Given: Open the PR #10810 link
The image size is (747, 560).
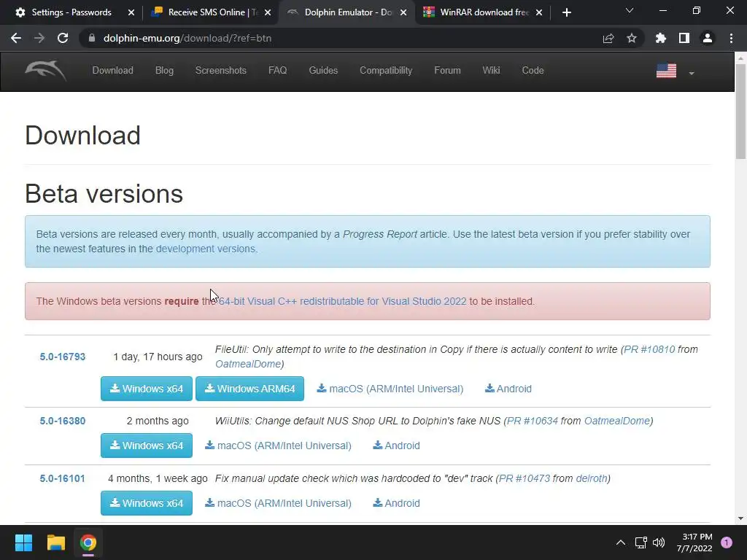Looking at the screenshot, I should tap(649, 349).
